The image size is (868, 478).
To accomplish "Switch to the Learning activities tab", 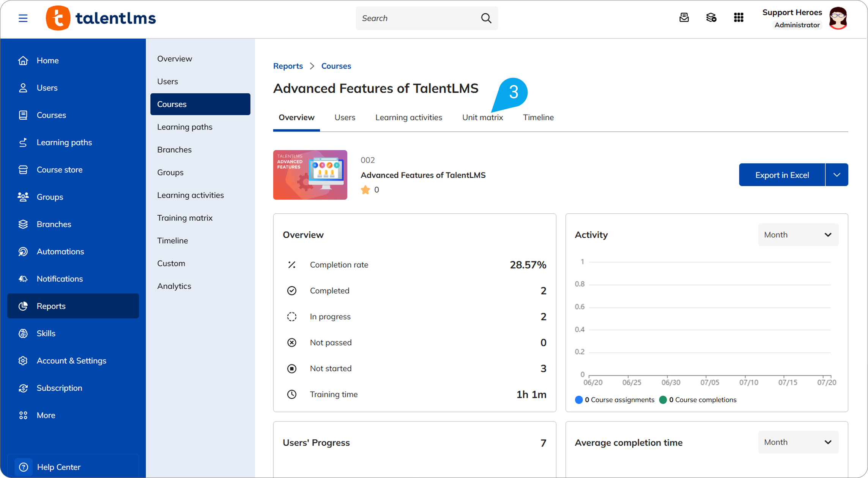I will tap(409, 118).
